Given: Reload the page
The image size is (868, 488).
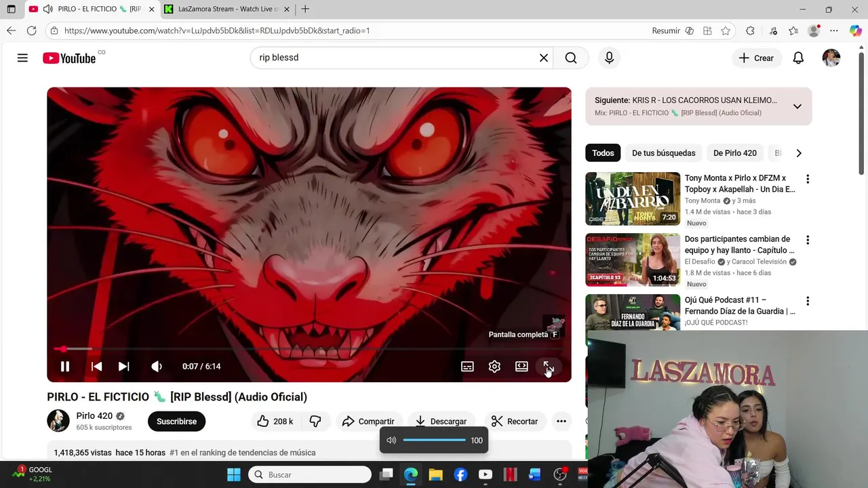Looking at the screenshot, I should 31,30.
